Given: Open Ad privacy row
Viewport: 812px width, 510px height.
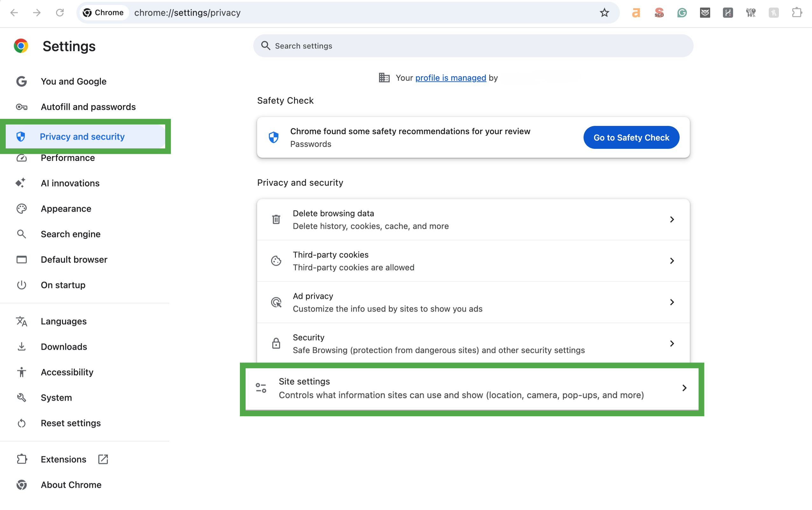Looking at the screenshot, I should coord(473,302).
